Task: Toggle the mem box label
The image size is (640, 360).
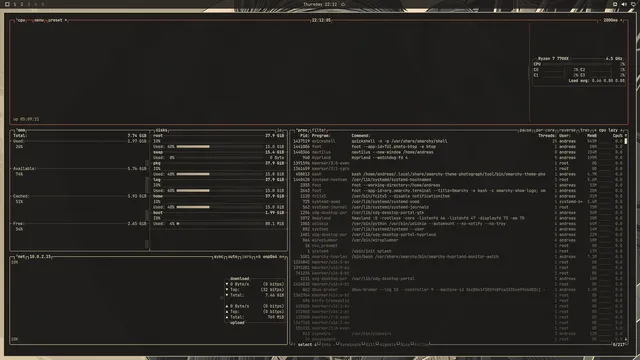Action: (x=21, y=130)
